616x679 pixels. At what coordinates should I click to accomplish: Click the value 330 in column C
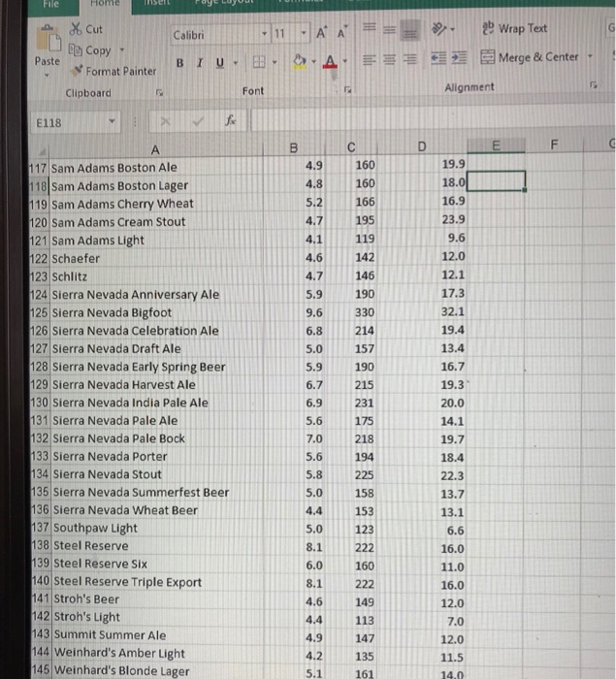tap(365, 312)
